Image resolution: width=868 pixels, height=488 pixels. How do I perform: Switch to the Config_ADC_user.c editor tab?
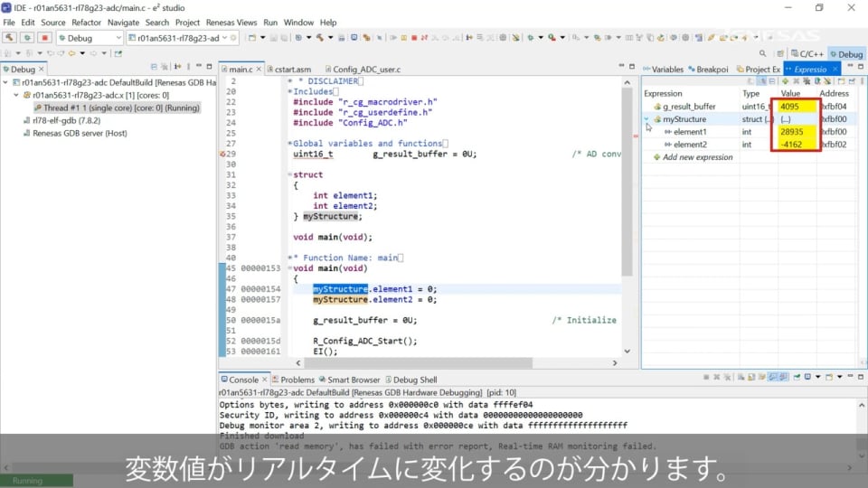pos(363,70)
